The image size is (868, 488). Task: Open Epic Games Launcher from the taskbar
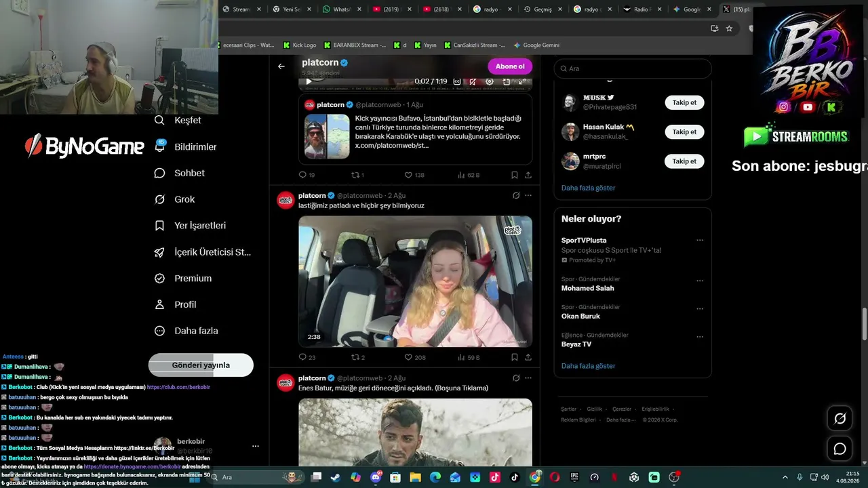[x=574, y=477]
